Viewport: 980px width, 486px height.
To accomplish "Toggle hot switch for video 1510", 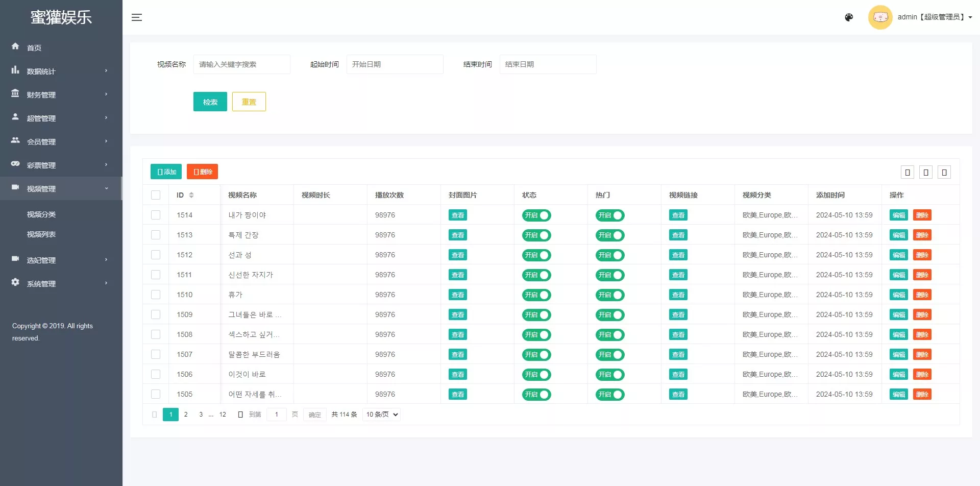I will pos(610,295).
